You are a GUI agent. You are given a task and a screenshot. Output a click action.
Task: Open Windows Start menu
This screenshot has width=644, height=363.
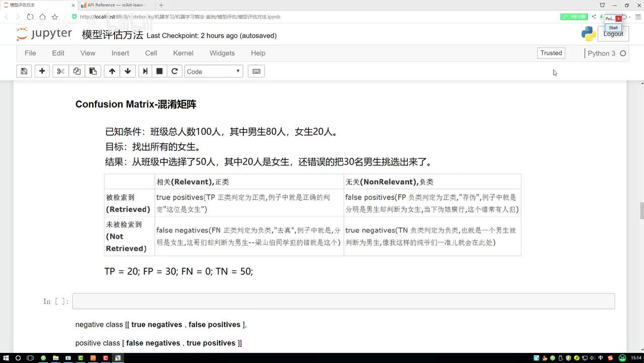[6, 358]
